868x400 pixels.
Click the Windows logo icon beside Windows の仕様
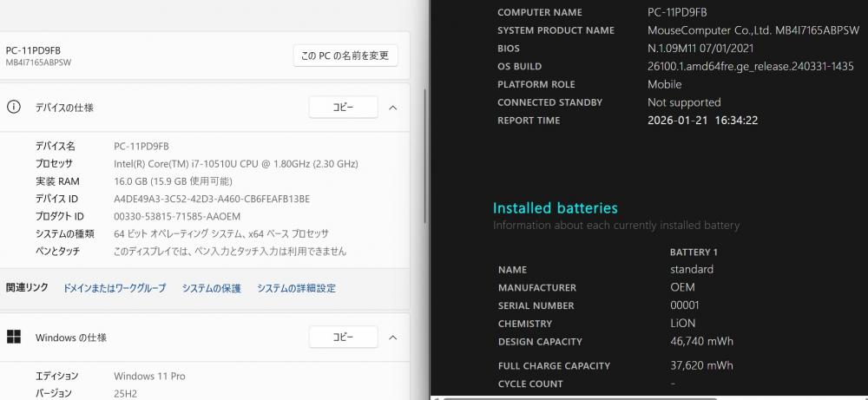14,337
